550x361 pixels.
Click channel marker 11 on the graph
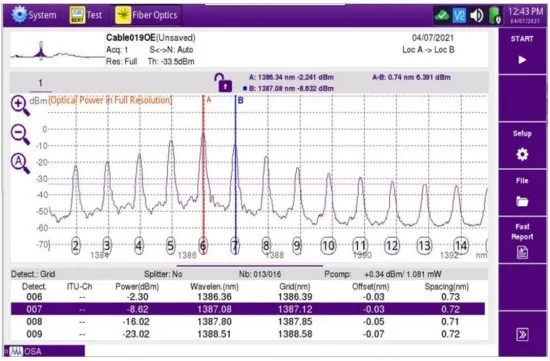[360, 246]
